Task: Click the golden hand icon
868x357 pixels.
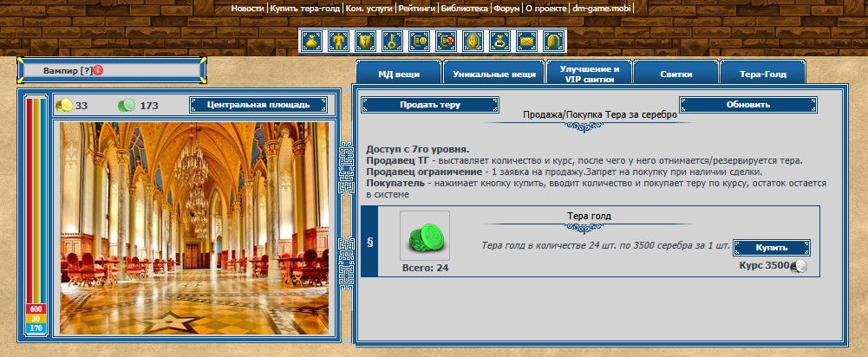Action: pyautogui.click(x=473, y=41)
